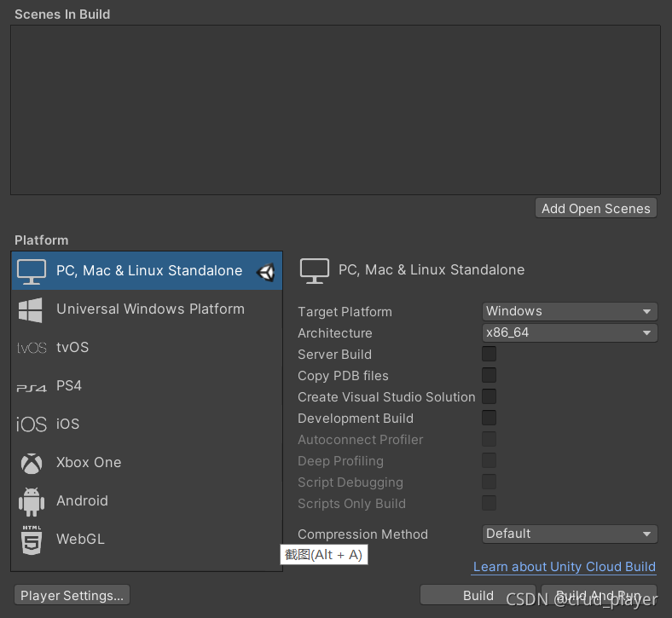The image size is (672, 618).
Task: Click the Xbox logo icon
Action: pyautogui.click(x=32, y=464)
